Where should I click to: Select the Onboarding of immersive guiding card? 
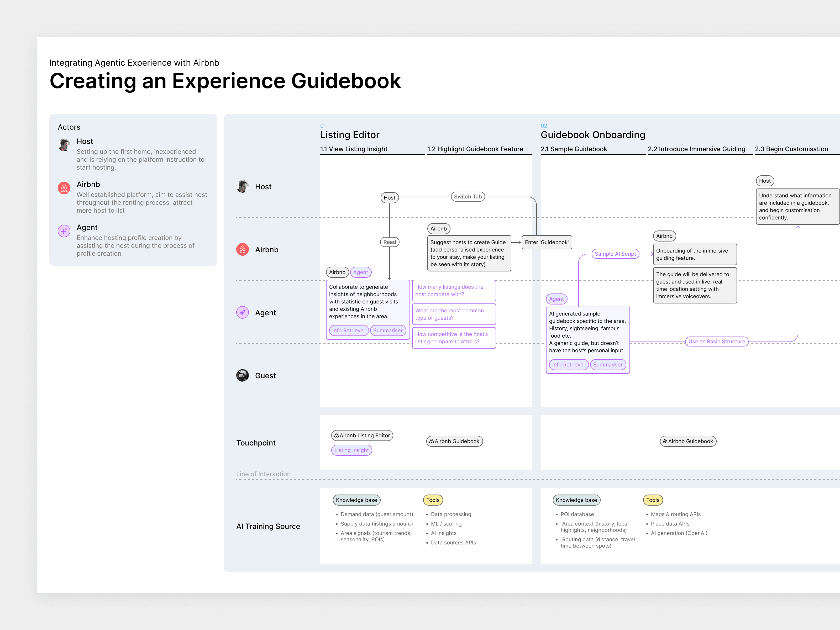(x=695, y=254)
